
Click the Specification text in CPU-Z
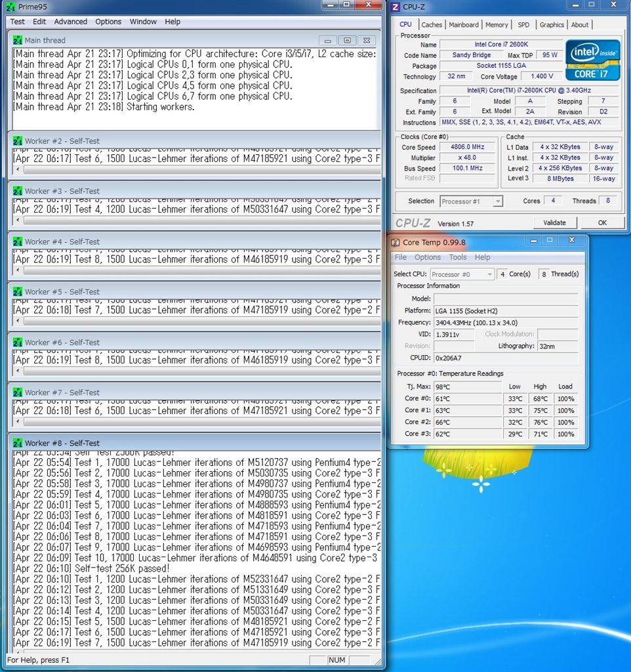(529, 91)
